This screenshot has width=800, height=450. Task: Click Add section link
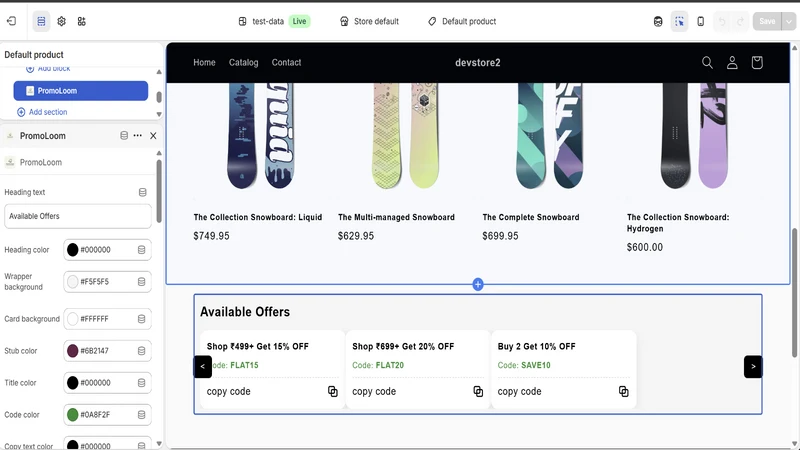click(42, 112)
